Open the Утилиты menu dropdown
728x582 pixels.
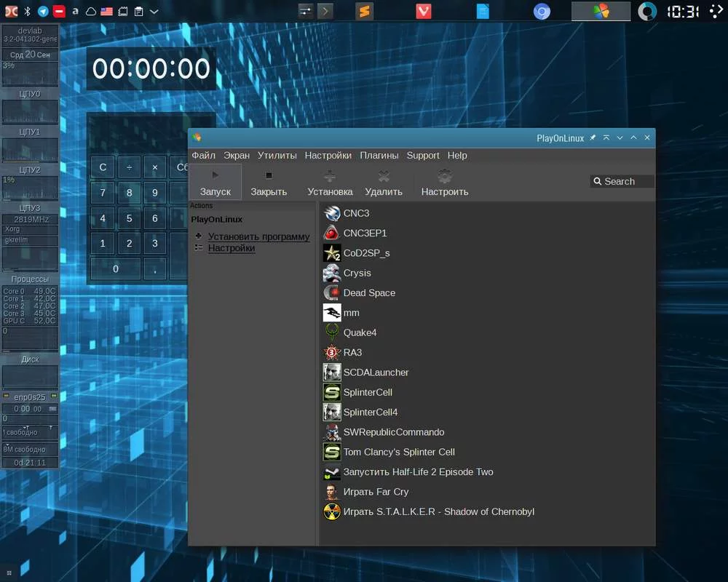click(x=277, y=155)
